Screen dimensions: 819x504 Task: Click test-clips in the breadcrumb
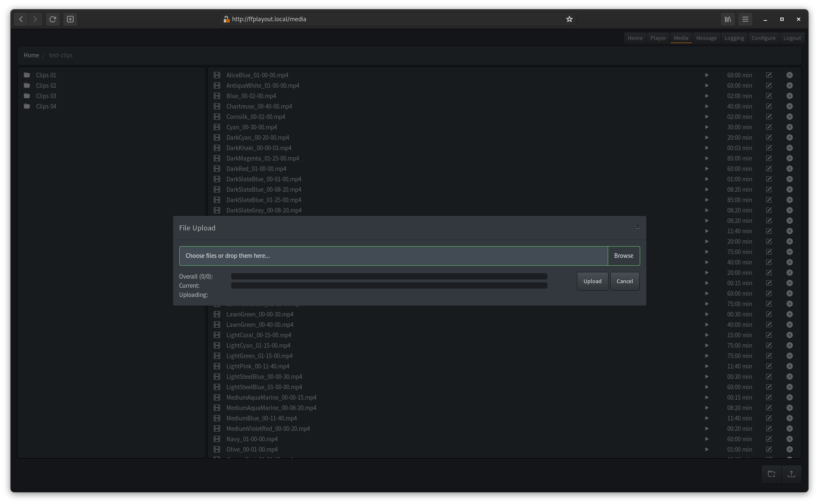[x=61, y=55]
